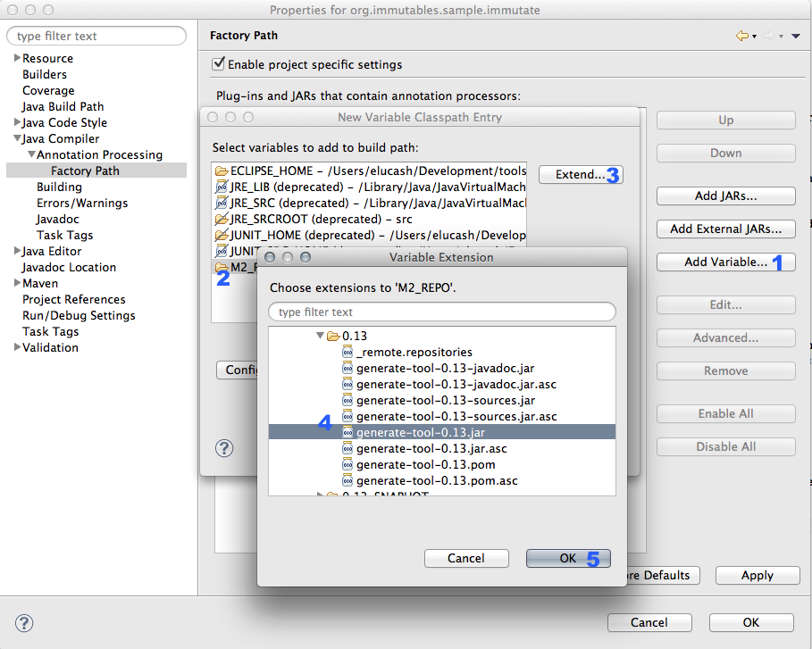Viewport: 812px width, 649px height.
Task: Click generate-tool-0.13.pom file icon
Action: tap(347, 464)
